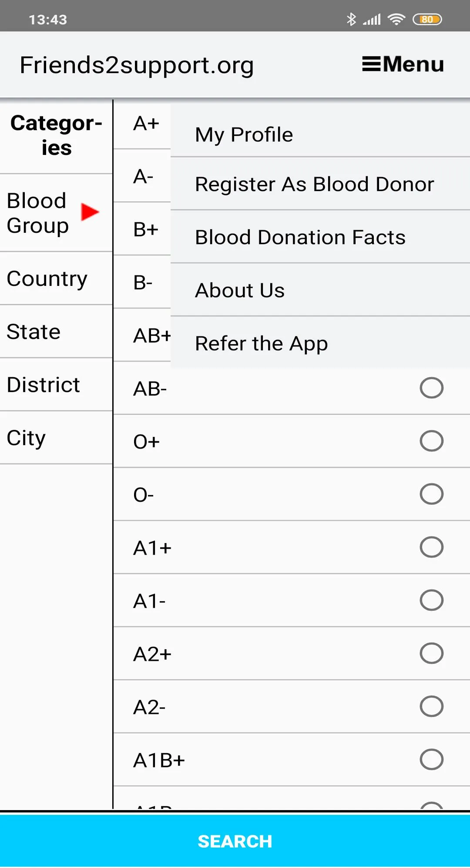Select the AB- radio button
470x868 pixels.
[431, 388]
